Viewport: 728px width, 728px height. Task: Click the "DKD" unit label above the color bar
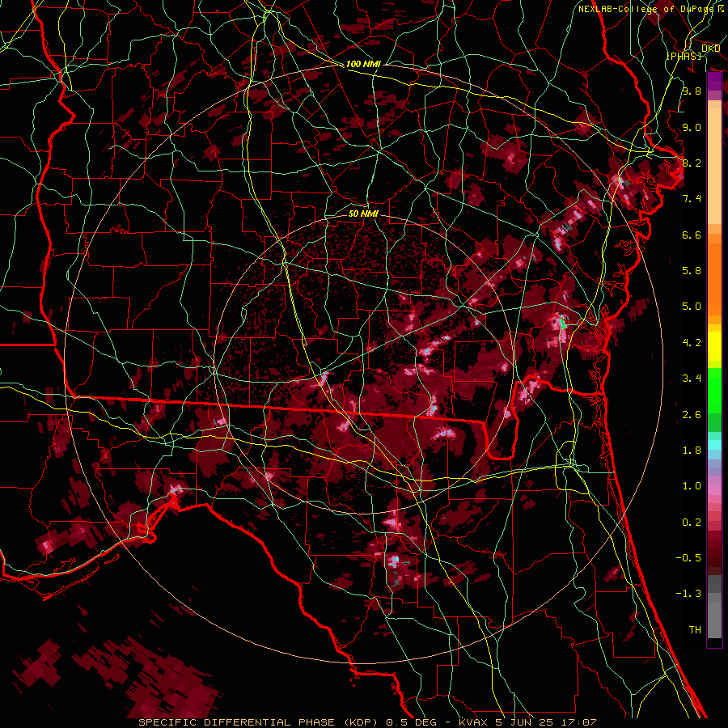pos(710,49)
